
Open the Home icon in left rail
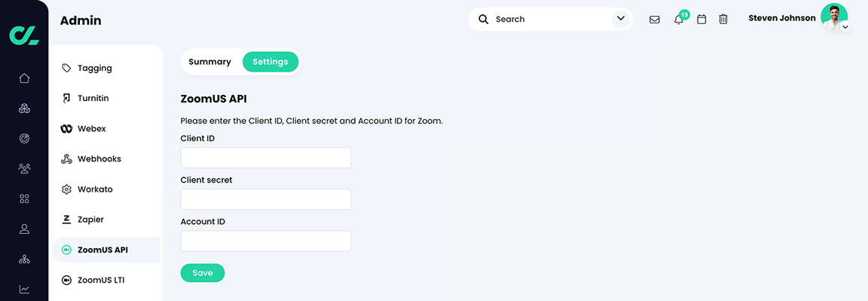point(24,78)
